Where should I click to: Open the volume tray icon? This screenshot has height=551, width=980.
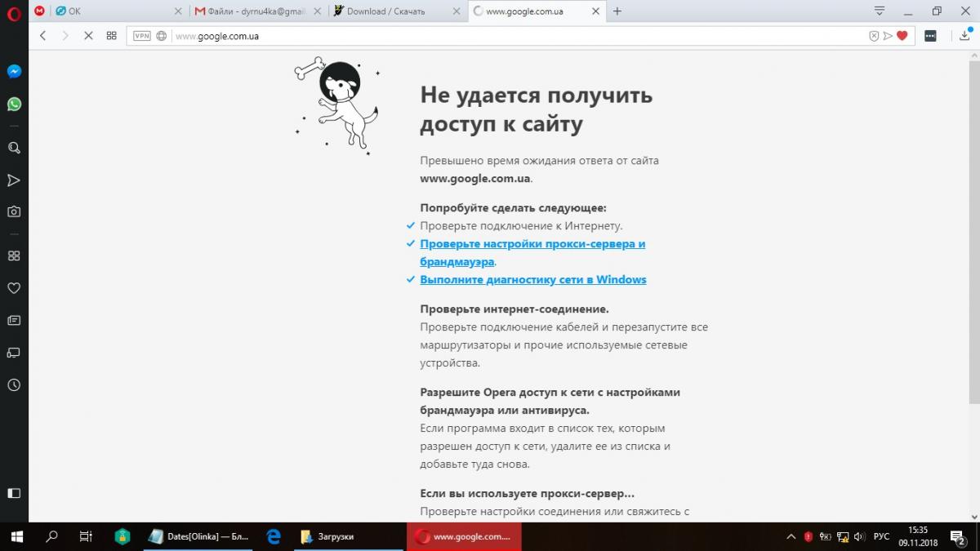tap(859, 536)
